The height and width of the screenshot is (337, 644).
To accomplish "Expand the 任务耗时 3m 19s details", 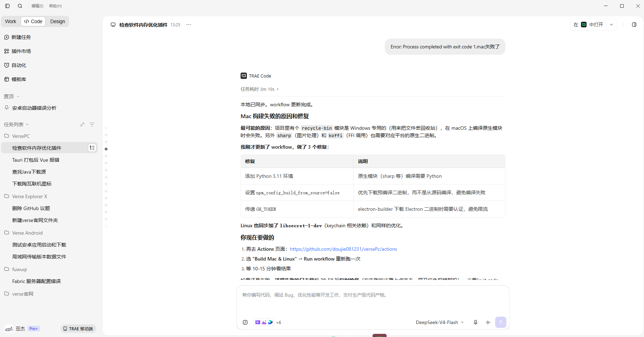I will click(x=259, y=89).
